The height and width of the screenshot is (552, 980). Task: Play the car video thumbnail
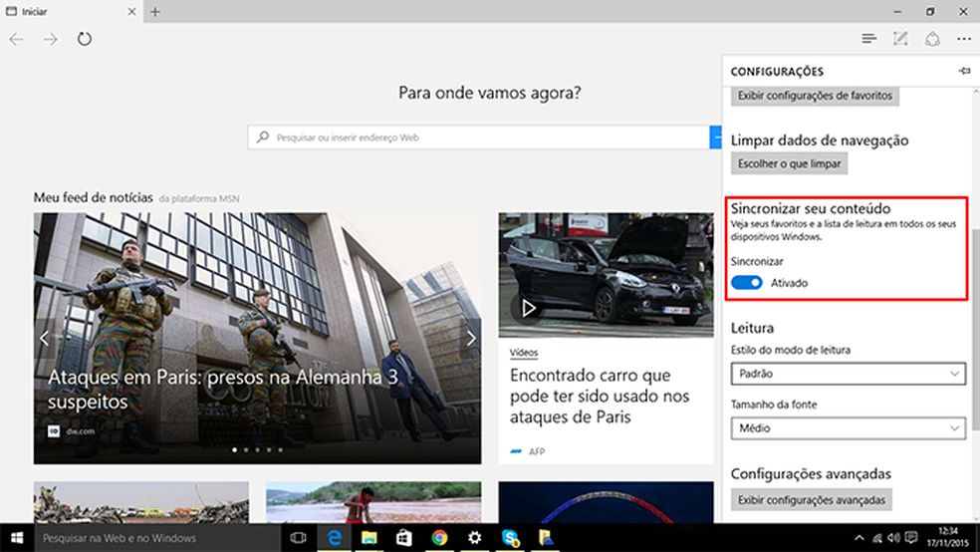point(528,308)
